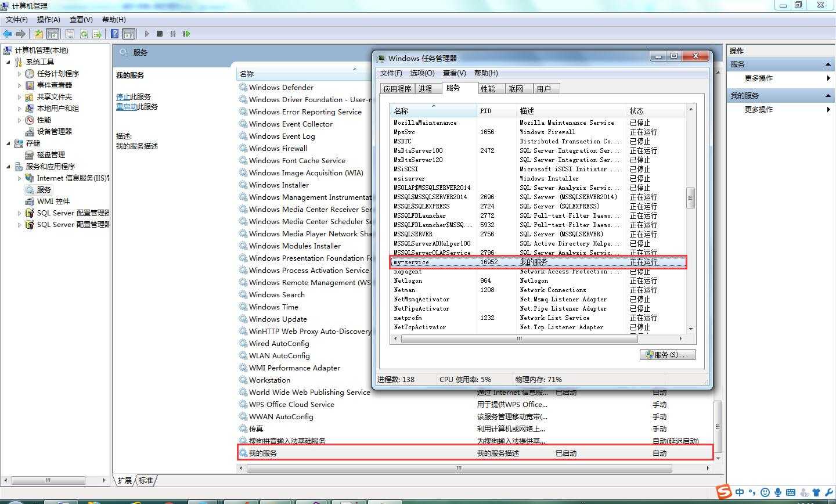Click the Export List toolbar icon
Image resolution: width=836 pixels, height=504 pixels.
click(97, 34)
